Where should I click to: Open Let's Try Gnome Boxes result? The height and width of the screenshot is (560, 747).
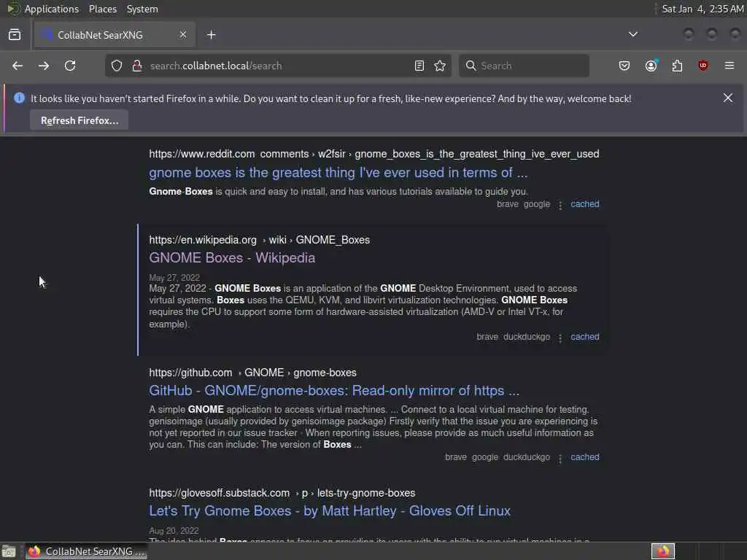pos(330,511)
